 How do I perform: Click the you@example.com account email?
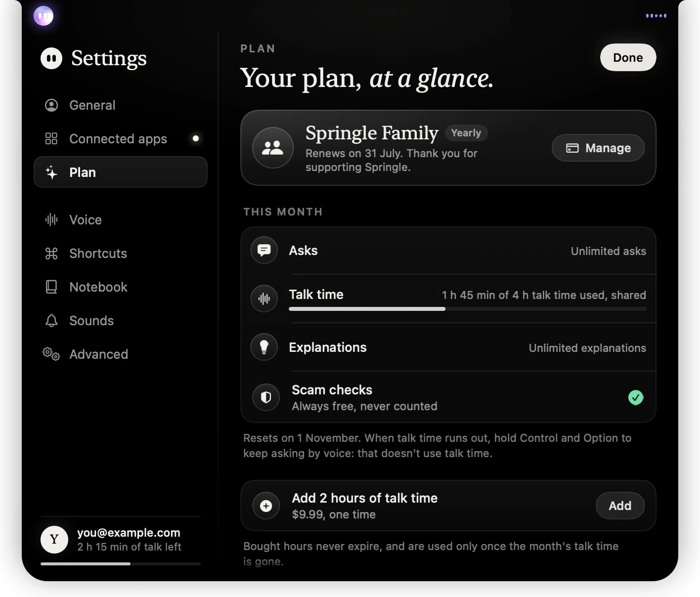tap(129, 533)
